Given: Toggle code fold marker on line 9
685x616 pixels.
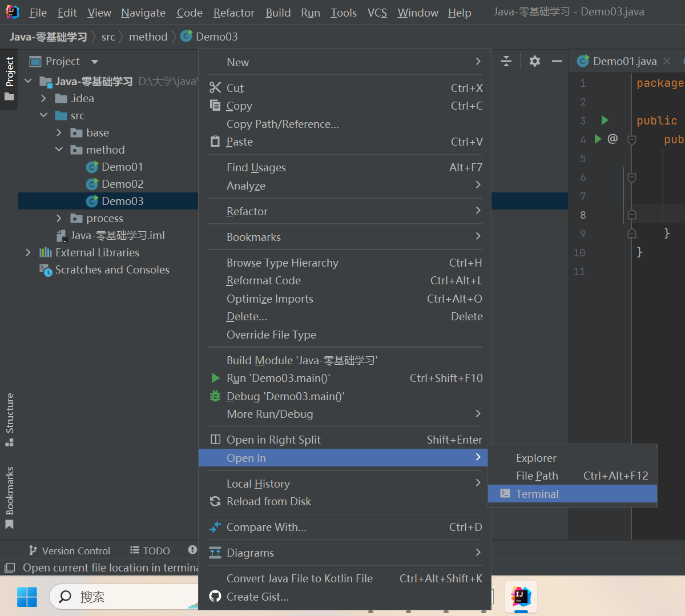Looking at the screenshot, I should [632, 233].
